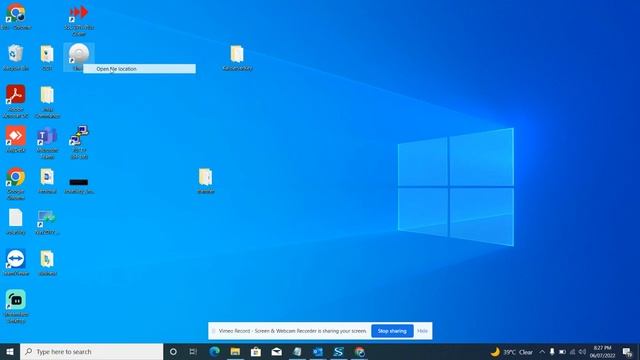Expand the hidden system tray icons chevron
The image size is (640, 360).
coord(542,352)
